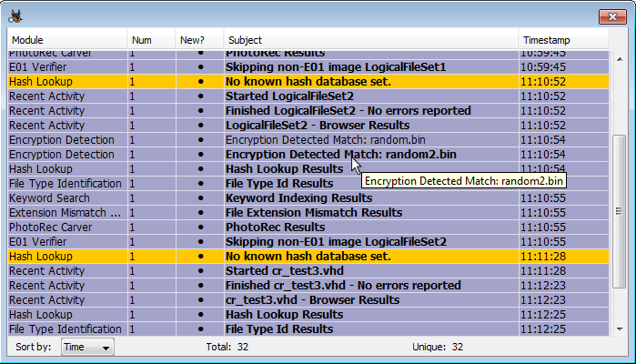636x364 pixels.
Task: Click the cr_test3.vhd - Browser Results message
Action: pos(312,300)
